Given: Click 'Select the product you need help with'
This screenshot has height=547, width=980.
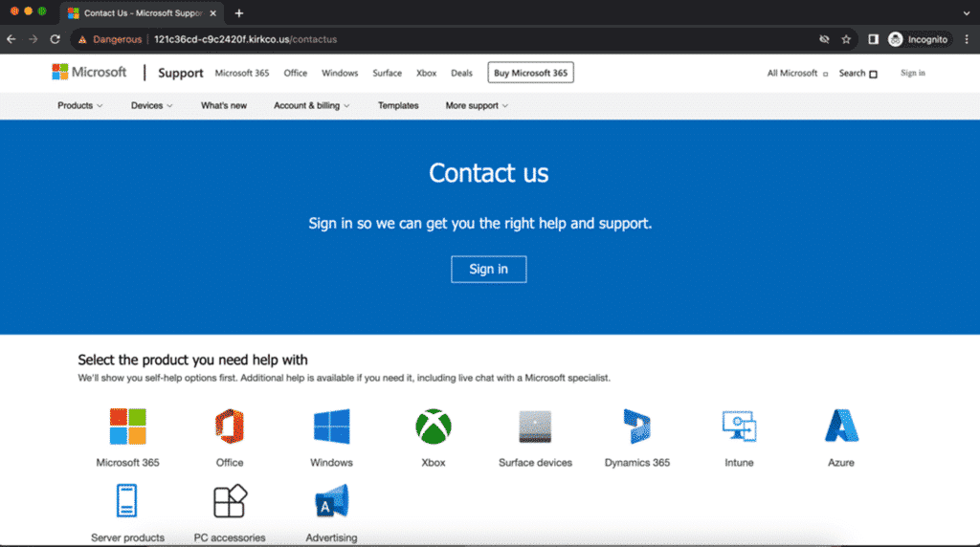Looking at the screenshot, I should click(x=192, y=360).
